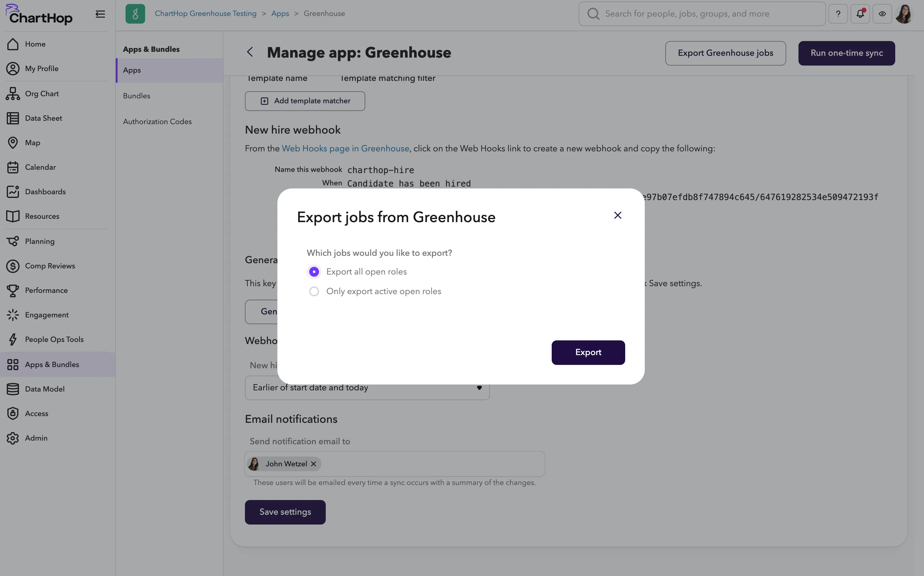
Task: Click the Calendar icon in sidebar
Action: [13, 167]
